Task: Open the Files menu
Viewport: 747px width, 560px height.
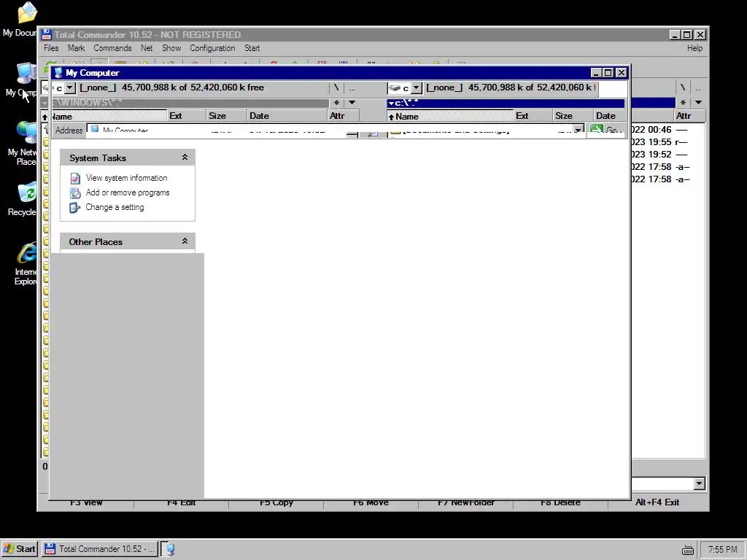Action: tap(51, 48)
